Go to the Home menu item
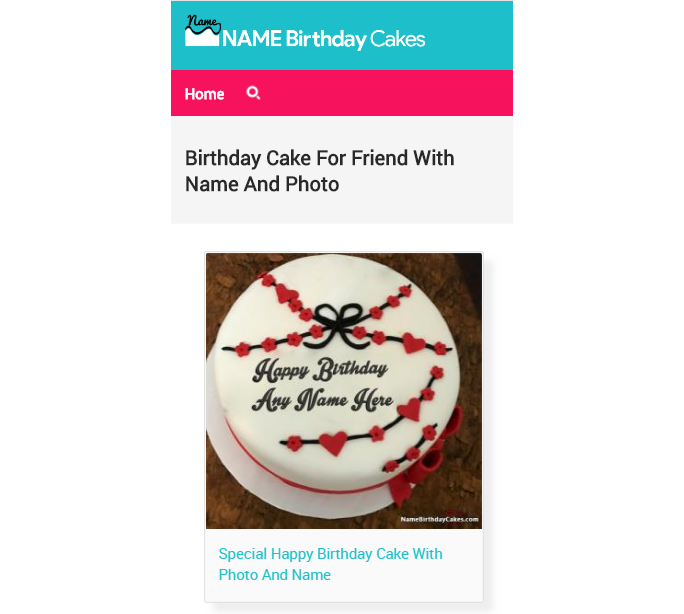This screenshot has width=684, height=614. coord(204,94)
